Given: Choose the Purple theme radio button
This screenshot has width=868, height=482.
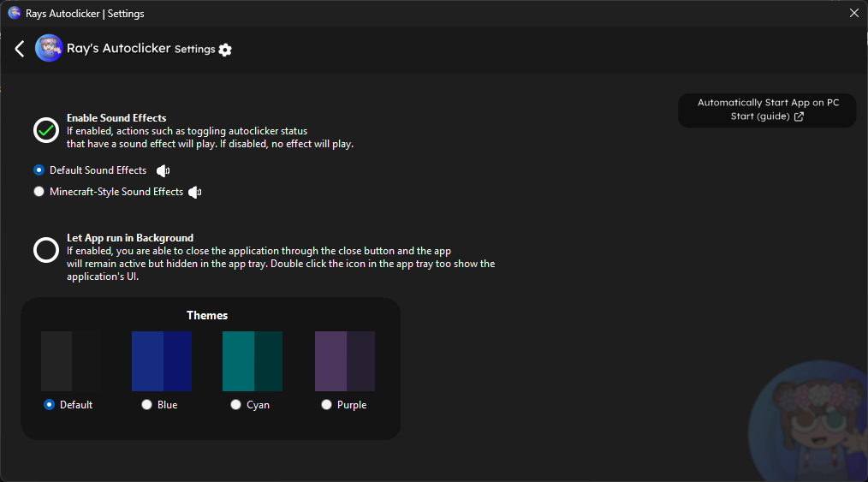Looking at the screenshot, I should coord(327,405).
